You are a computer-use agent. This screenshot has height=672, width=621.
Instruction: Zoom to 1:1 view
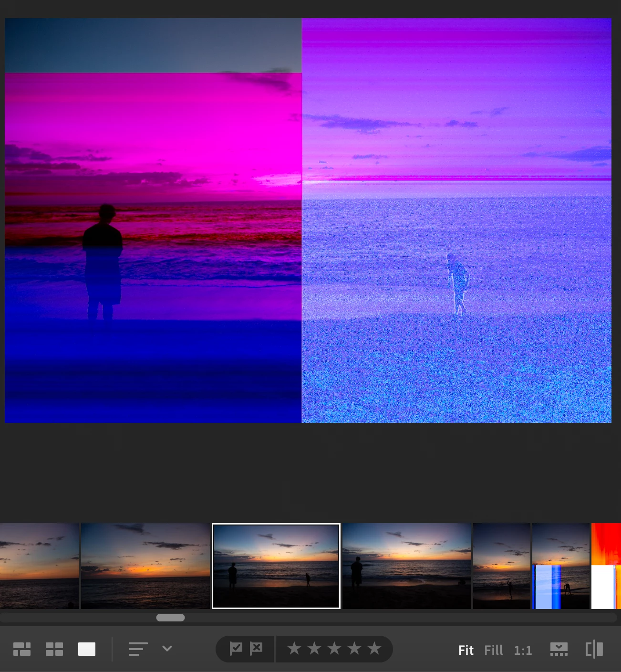(x=523, y=650)
